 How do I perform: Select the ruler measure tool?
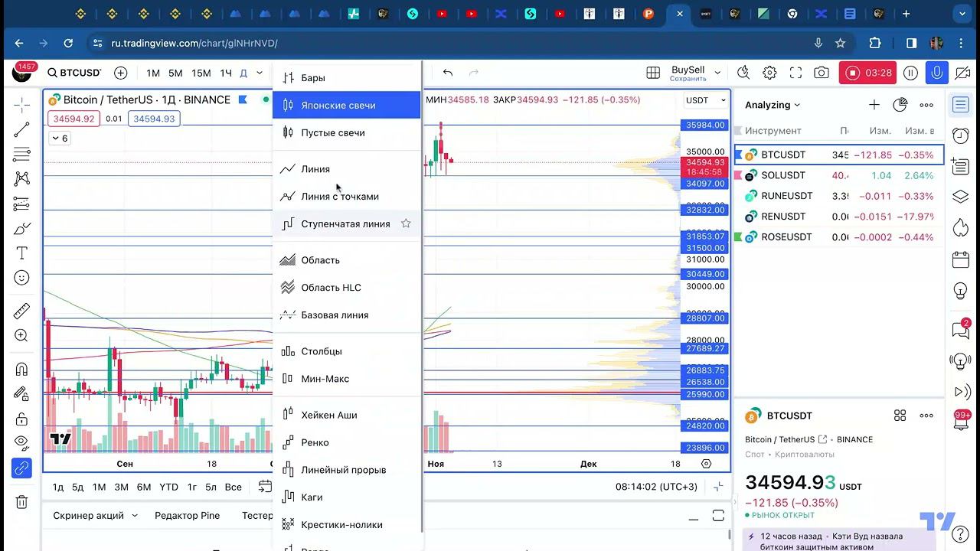coord(21,311)
